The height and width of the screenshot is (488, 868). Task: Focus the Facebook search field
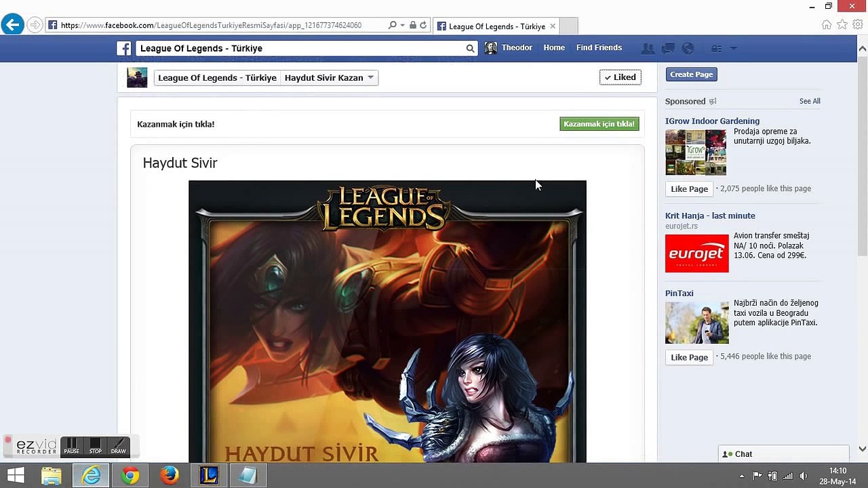[301, 48]
